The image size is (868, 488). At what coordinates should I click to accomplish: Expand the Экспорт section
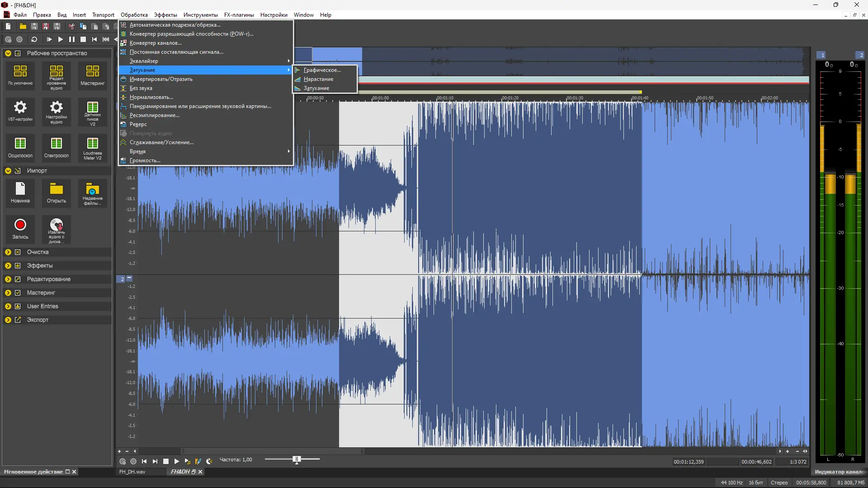(x=8, y=320)
